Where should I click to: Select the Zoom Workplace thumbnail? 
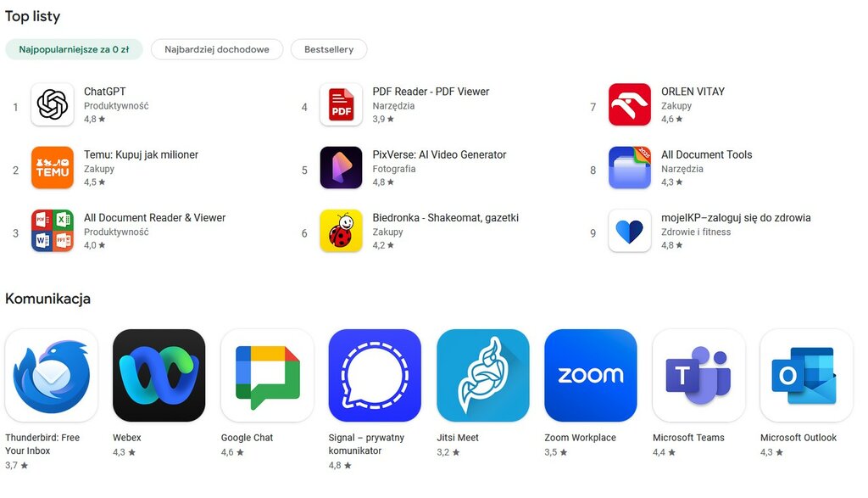(591, 376)
